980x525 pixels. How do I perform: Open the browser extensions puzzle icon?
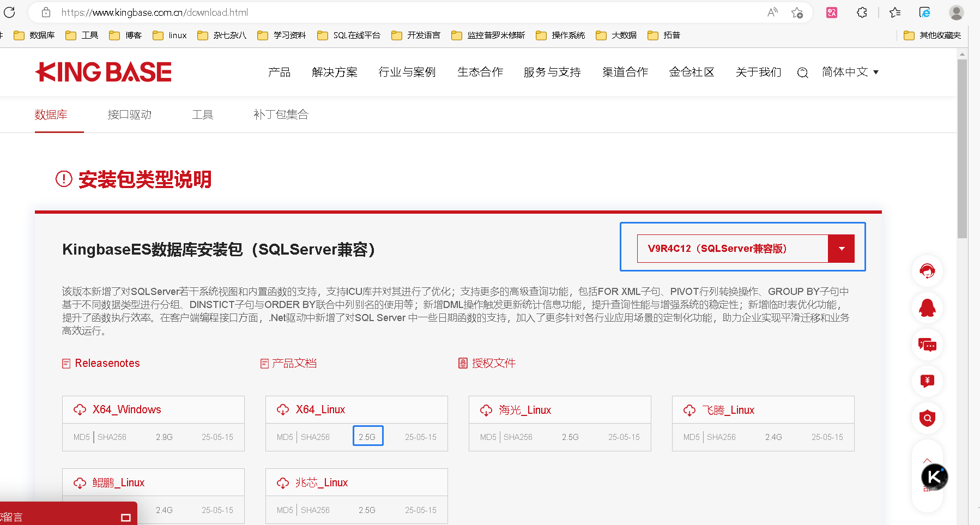(862, 12)
